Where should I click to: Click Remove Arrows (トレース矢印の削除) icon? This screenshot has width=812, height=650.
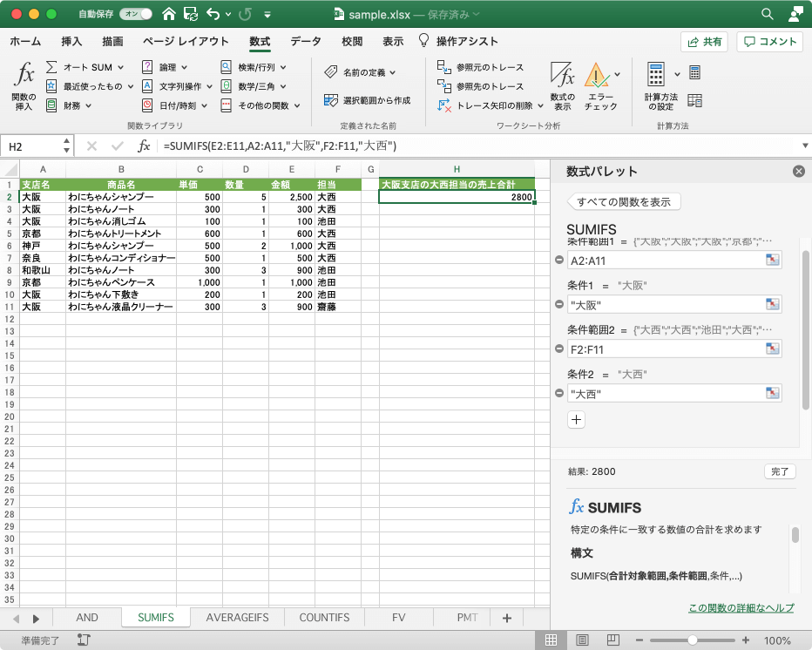click(x=443, y=105)
